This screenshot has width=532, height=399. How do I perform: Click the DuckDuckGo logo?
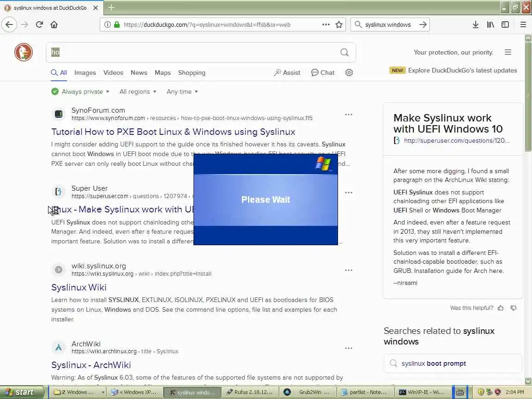(x=24, y=52)
